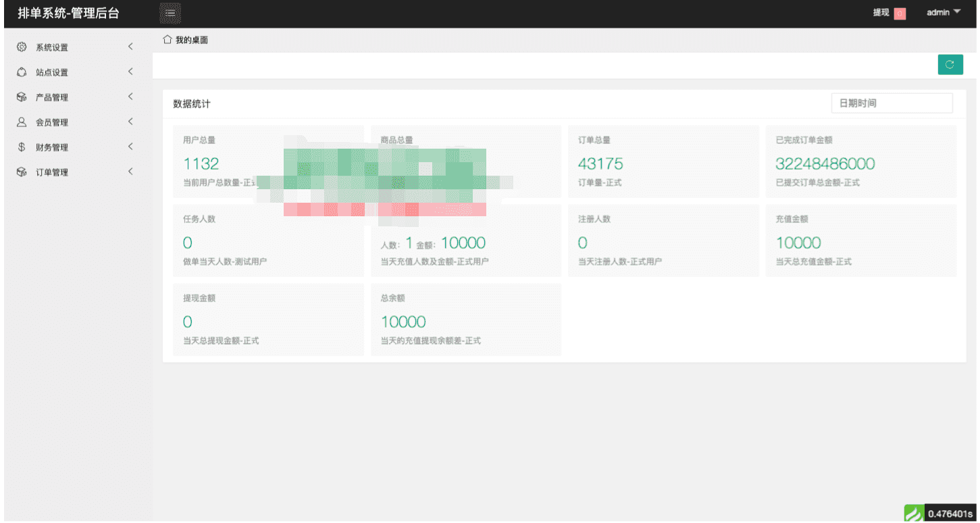Select the 产品管理 menu item
Screen dimensions: 980x523
click(x=52, y=97)
